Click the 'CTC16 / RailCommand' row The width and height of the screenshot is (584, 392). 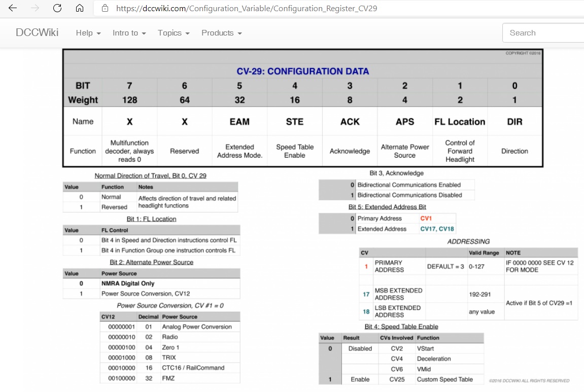[x=170, y=368]
